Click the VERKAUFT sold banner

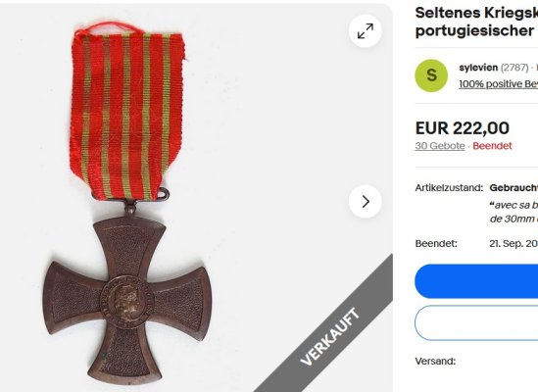pyautogui.click(x=329, y=336)
